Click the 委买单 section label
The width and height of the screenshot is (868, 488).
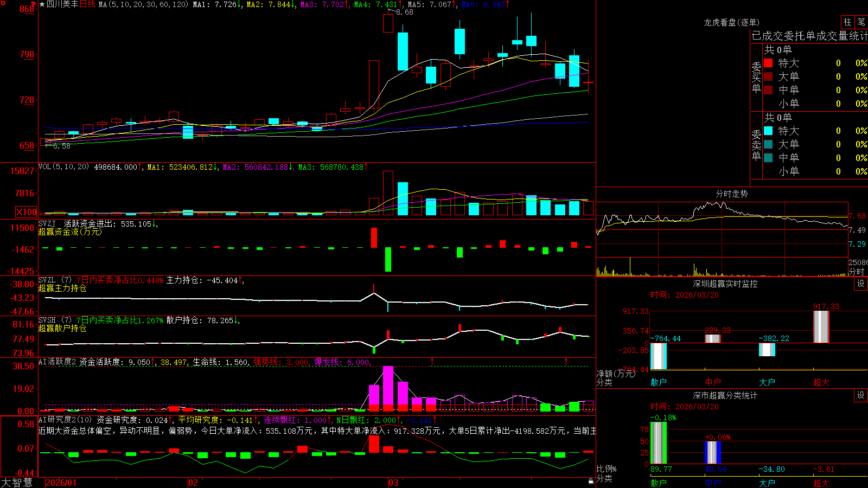click(x=756, y=77)
